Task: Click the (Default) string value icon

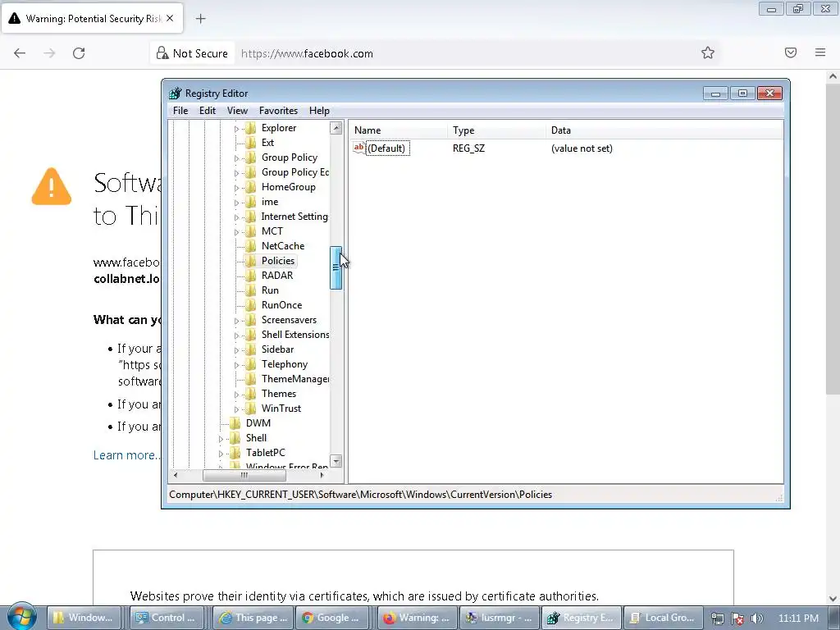Action: pos(359,148)
